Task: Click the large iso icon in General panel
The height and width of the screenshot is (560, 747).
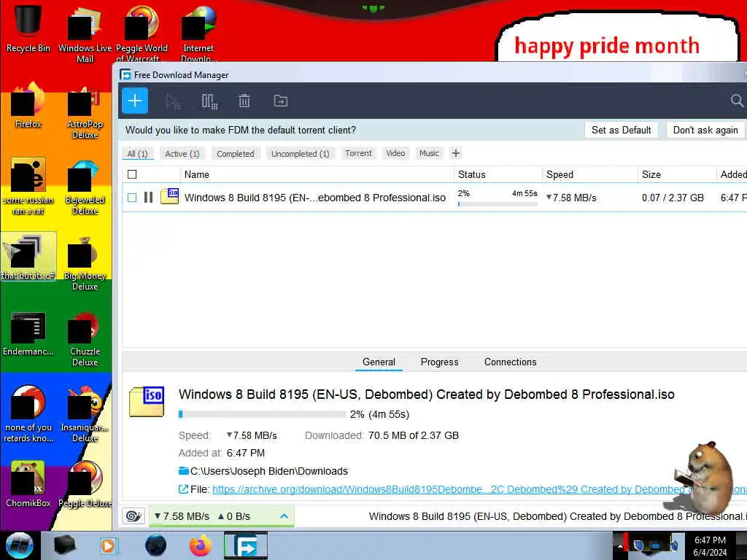Action: click(147, 402)
